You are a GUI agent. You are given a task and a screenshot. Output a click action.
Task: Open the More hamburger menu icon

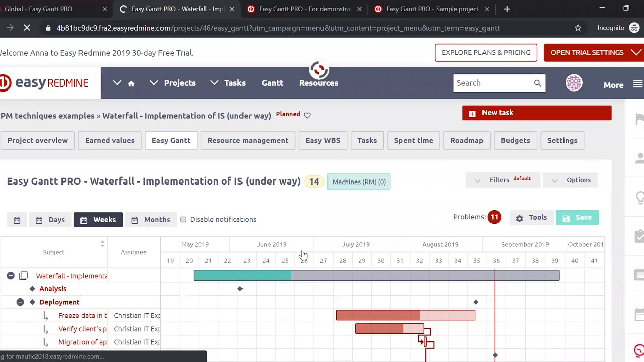[x=638, y=84]
